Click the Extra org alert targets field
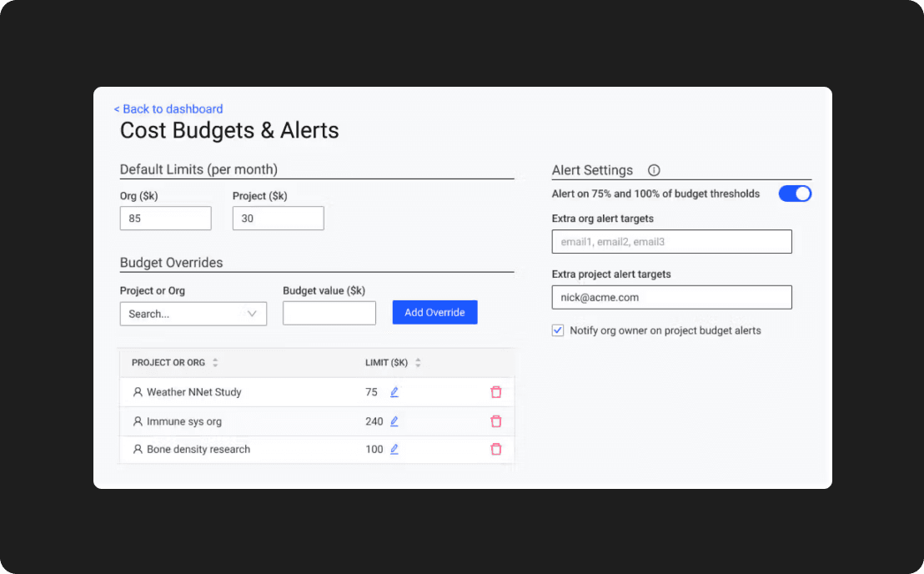The width and height of the screenshot is (924, 574). (671, 241)
